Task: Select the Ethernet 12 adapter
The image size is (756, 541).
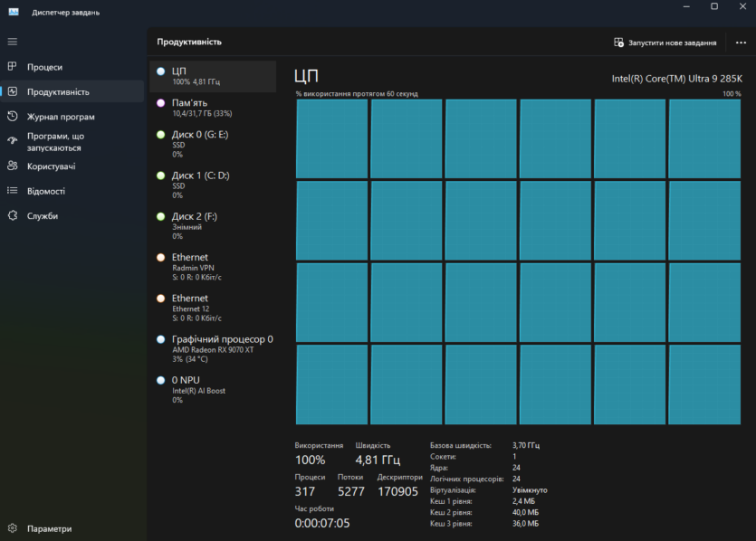Action: (213, 308)
